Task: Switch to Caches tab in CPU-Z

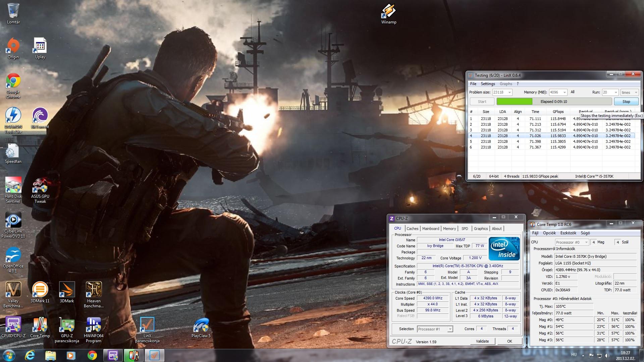Action: coord(412,229)
